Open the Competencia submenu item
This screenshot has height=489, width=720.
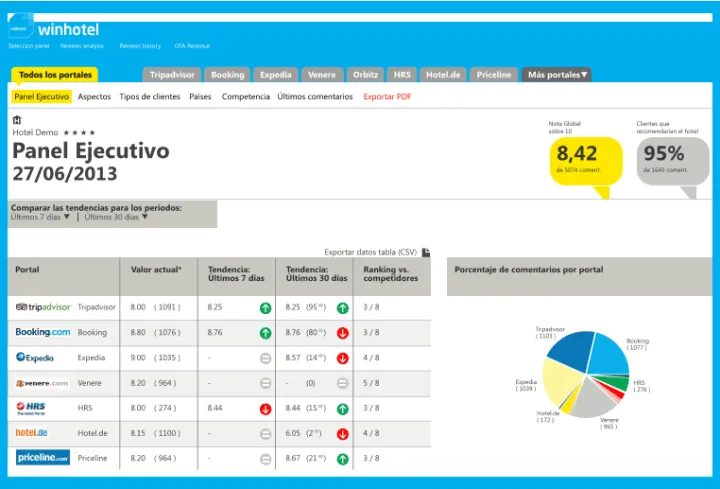(x=246, y=97)
